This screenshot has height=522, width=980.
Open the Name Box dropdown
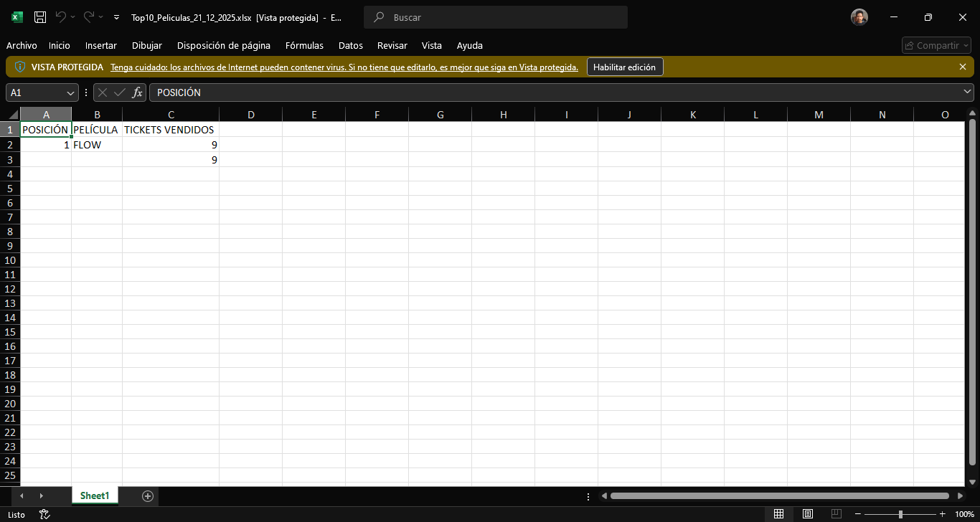(70, 92)
